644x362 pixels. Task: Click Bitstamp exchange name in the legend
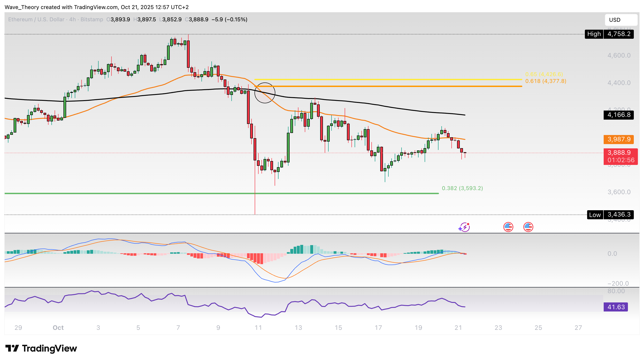coord(91,19)
